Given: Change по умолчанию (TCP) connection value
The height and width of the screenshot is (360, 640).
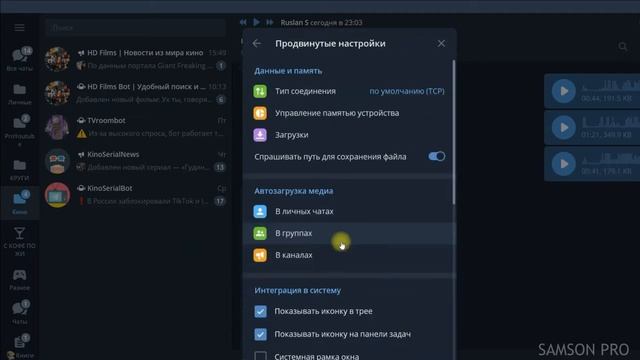Looking at the screenshot, I should (x=407, y=91).
